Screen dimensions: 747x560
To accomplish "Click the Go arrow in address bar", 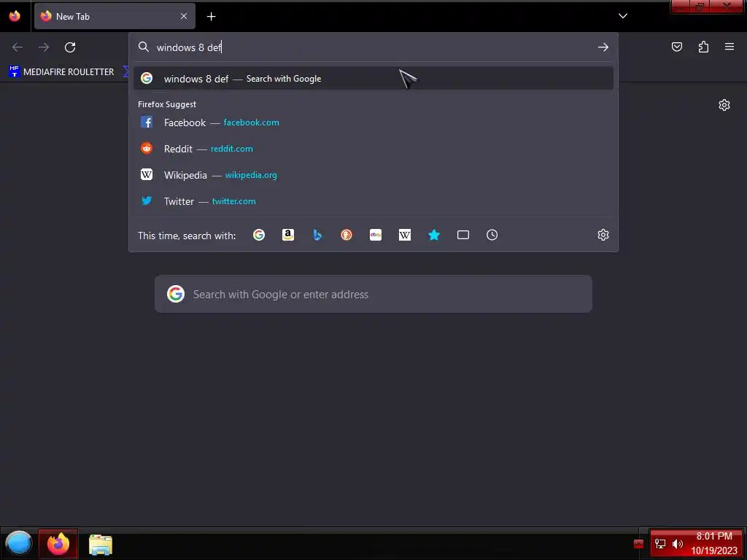I will [603, 47].
